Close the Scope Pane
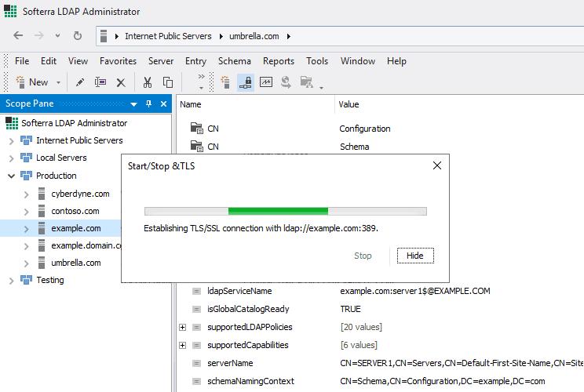 click(x=163, y=103)
